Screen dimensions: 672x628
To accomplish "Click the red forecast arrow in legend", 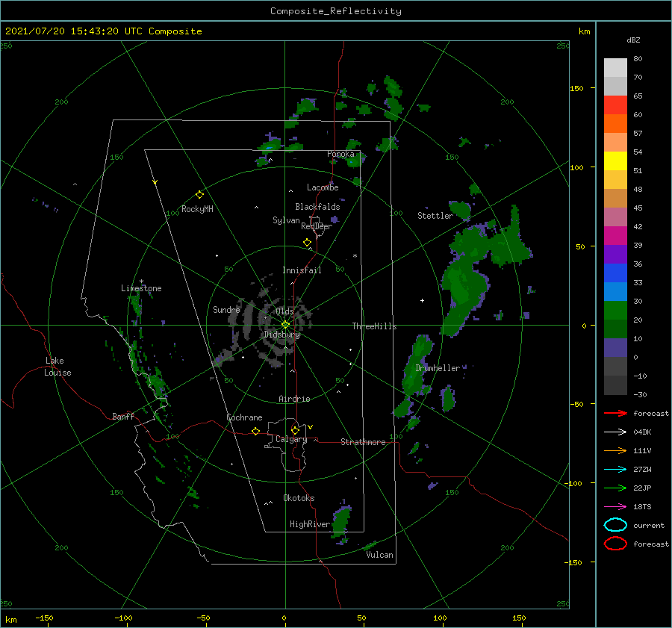I will (615, 413).
